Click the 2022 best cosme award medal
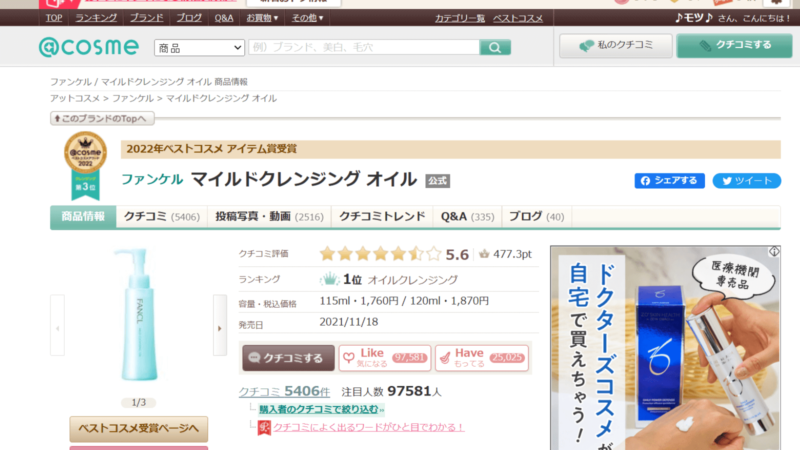The height and width of the screenshot is (450, 800). pyautogui.click(x=85, y=166)
